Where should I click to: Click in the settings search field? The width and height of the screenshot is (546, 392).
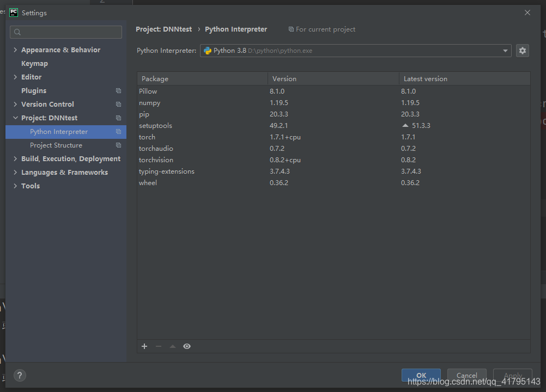pyautogui.click(x=66, y=32)
